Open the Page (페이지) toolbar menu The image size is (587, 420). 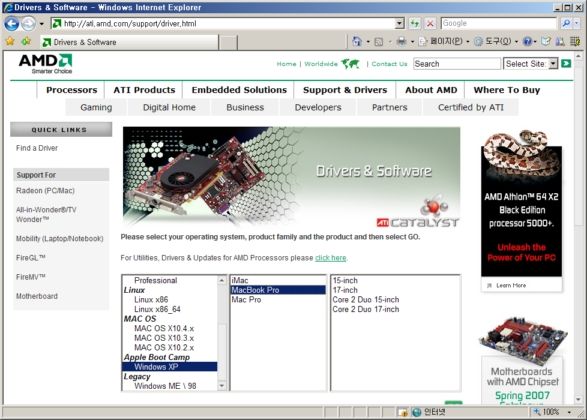(443, 41)
